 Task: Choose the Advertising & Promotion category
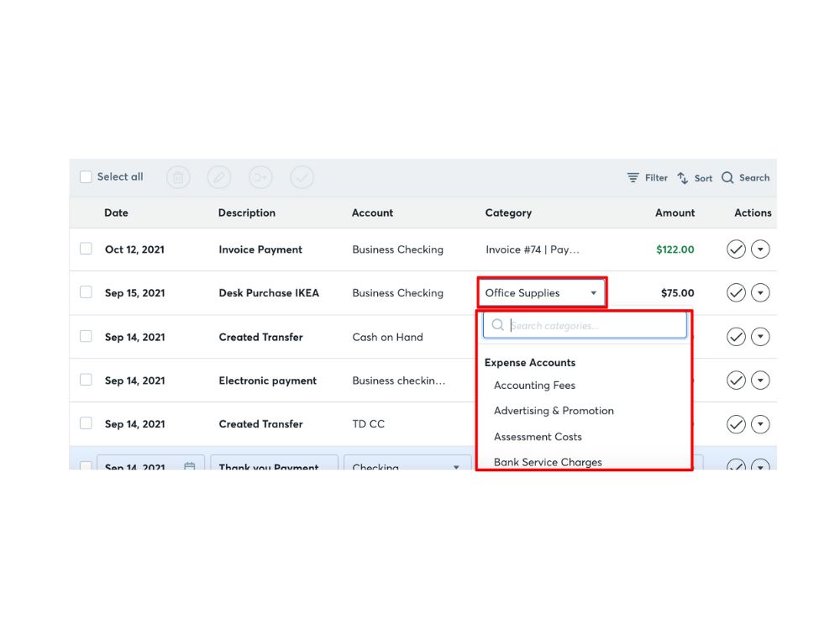(x=554, y=411)
